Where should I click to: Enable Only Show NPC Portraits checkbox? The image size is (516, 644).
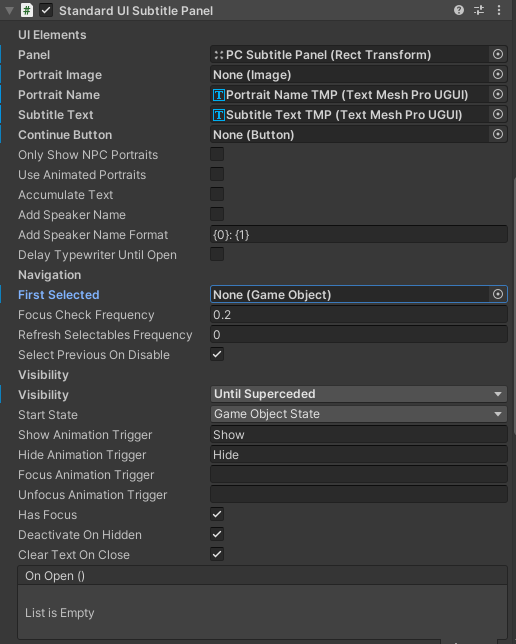[x=217, y=154]
